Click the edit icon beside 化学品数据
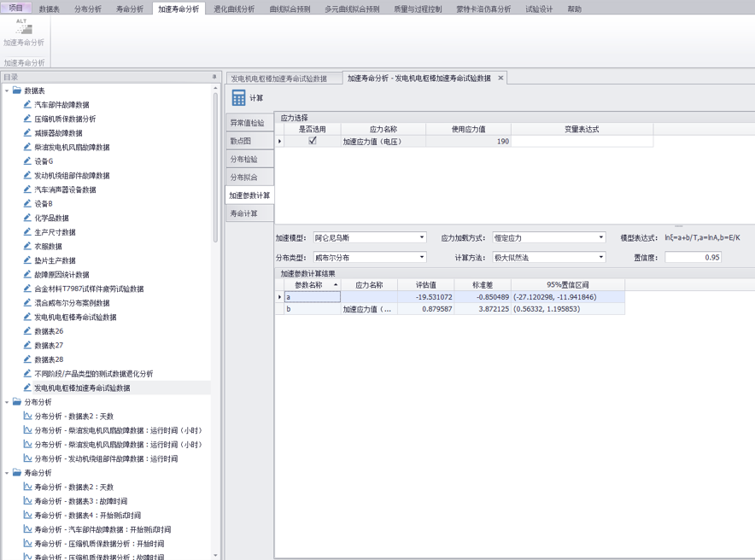The height and width of the screenshot is (560, 755). pos(27,218)
